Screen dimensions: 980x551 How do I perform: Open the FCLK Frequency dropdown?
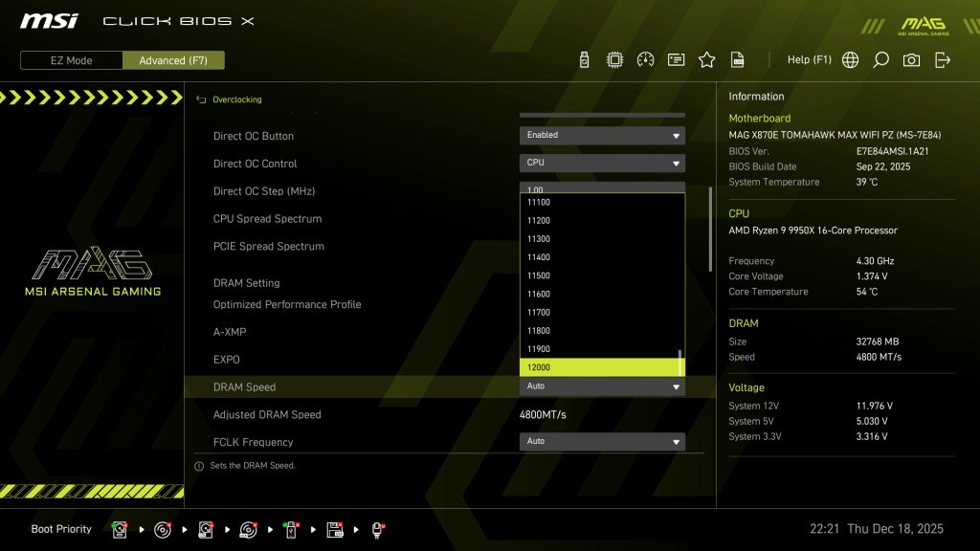602,442
